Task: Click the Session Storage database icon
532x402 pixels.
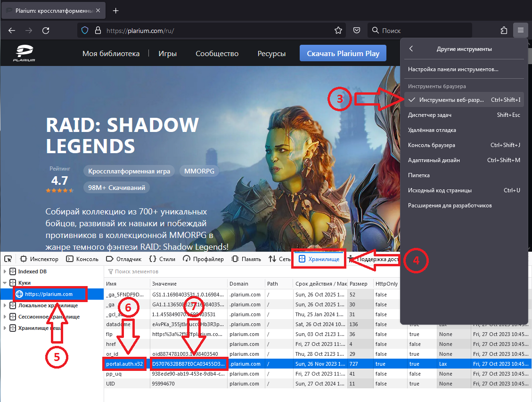Action: tap(13, 317)
